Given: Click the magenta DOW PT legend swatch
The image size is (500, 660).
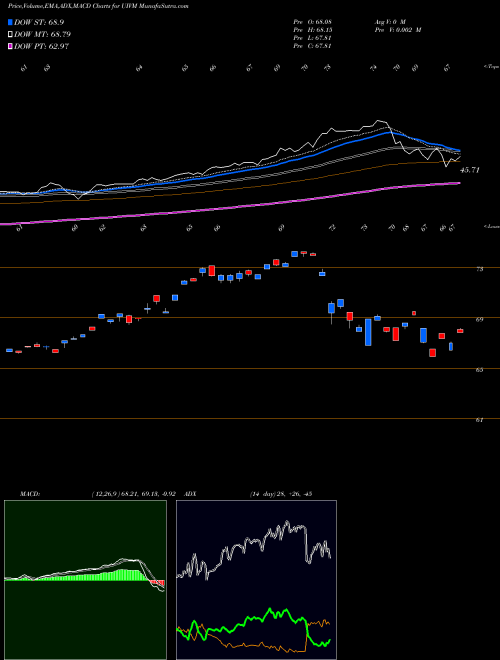Looking at the screenshot, I should pos(10,46).
